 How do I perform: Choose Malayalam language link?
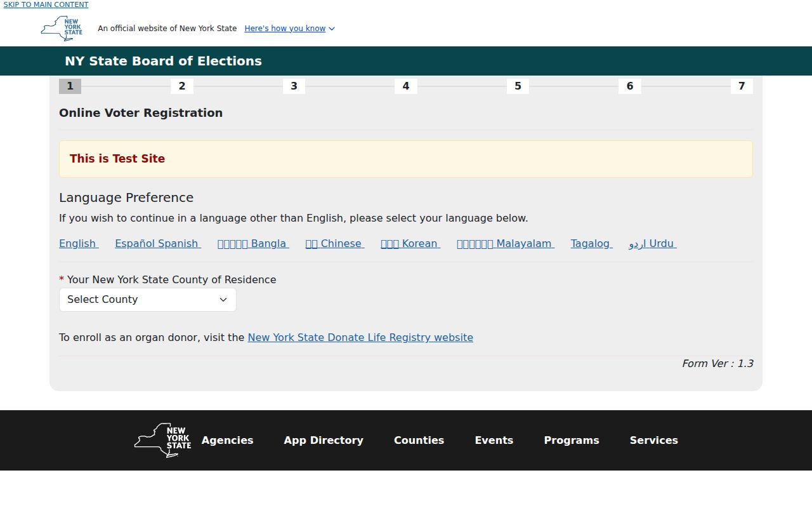coord(506,243)
